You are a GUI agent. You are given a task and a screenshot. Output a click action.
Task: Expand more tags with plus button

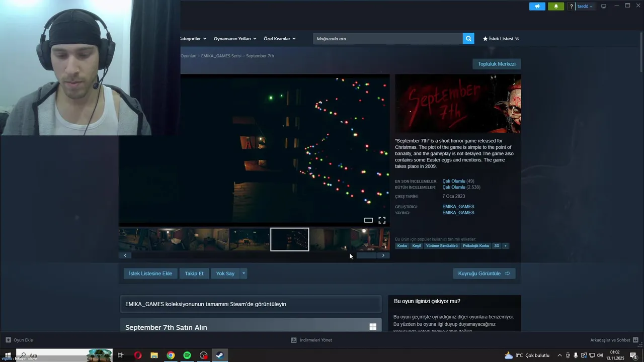pyautogui.click(x=506, y=246)
